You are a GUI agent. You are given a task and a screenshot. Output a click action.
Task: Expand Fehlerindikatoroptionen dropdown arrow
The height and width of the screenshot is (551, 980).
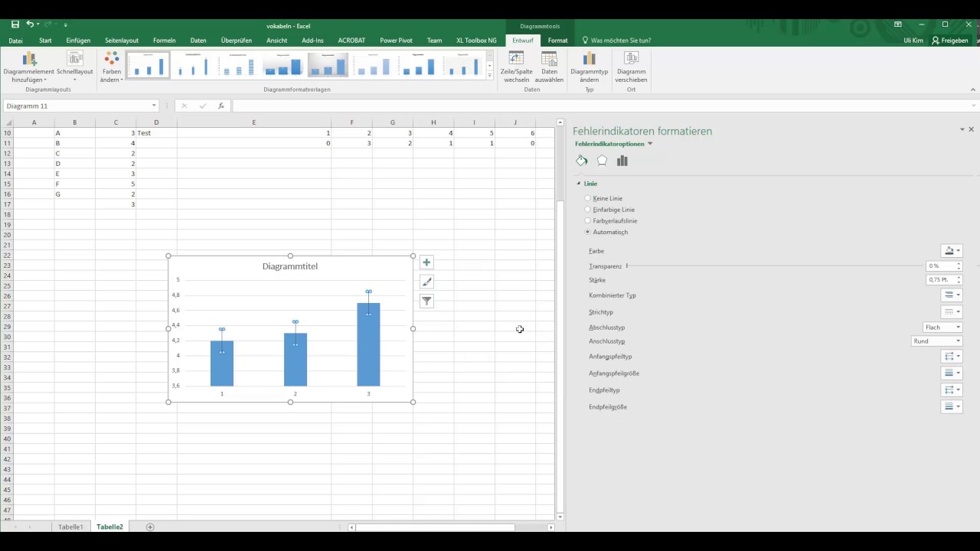click(x=650, y=144)
